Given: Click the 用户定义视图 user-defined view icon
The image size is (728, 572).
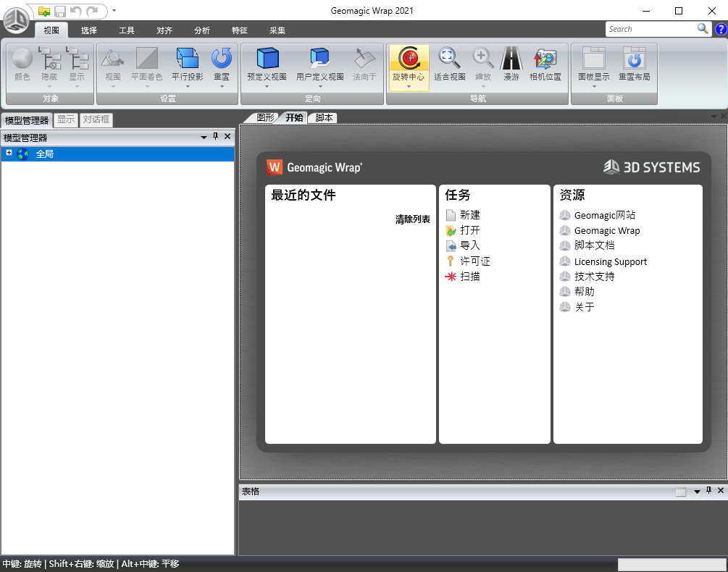Looking at the screenshot, I should click(319, 58).
